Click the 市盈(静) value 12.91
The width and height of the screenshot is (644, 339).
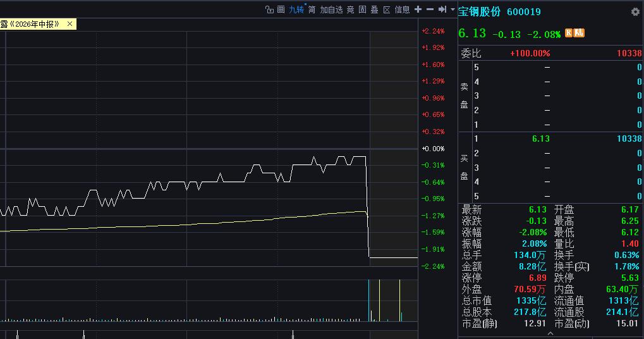pyautogui.click(x=535, y=323)
